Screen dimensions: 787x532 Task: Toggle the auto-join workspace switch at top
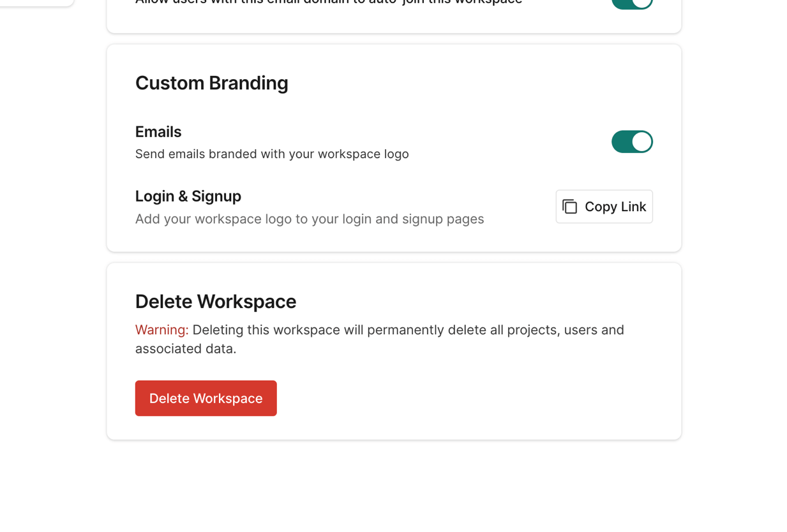coord(631,3)
